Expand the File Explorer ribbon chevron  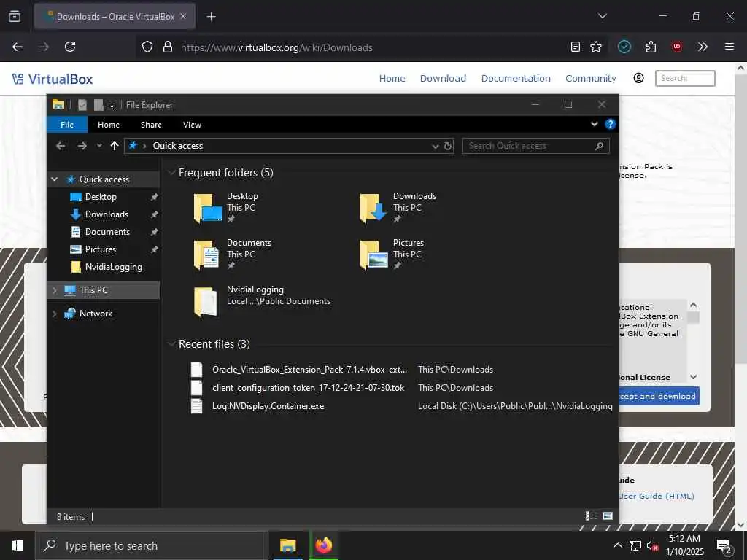594,124
